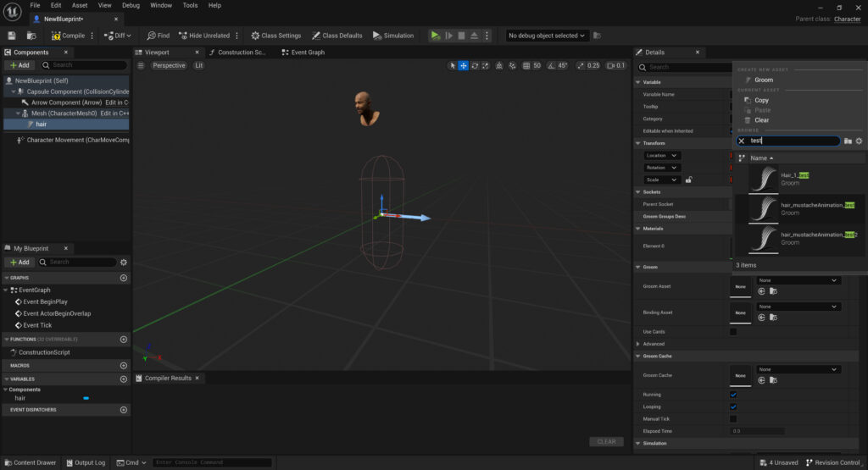868x470 pixels.
Task: Select the translate (move) gizmo tool
Action: tap(463, 66)
